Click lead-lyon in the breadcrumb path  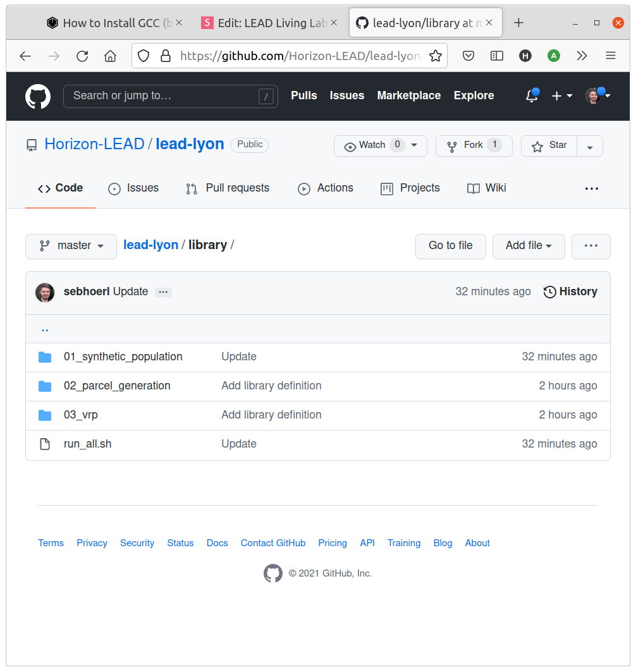pyautogui.click(x=151, y=245)
